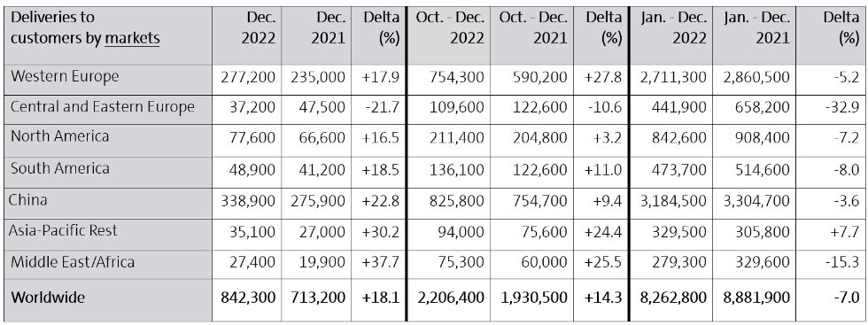Select the bold Worldwide row label
This screenshot has width=868, height=325.
coord(48,298)
